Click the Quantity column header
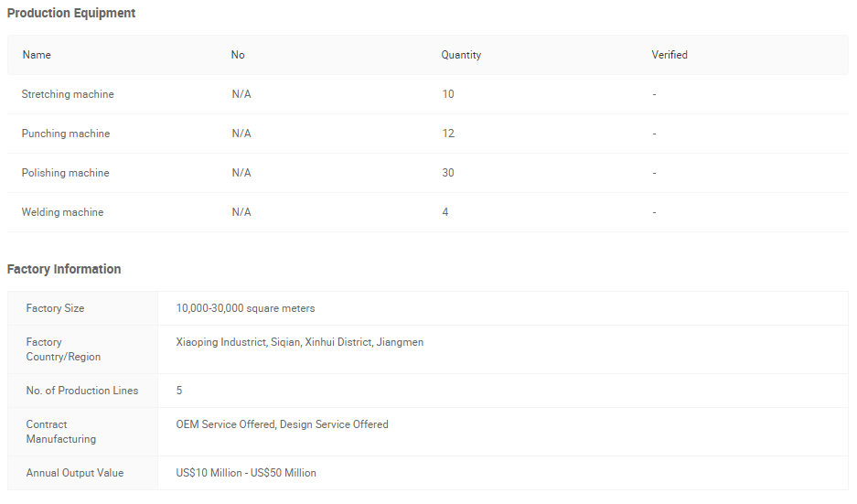Viewport: 857px width, 504px height. [461, 55]
